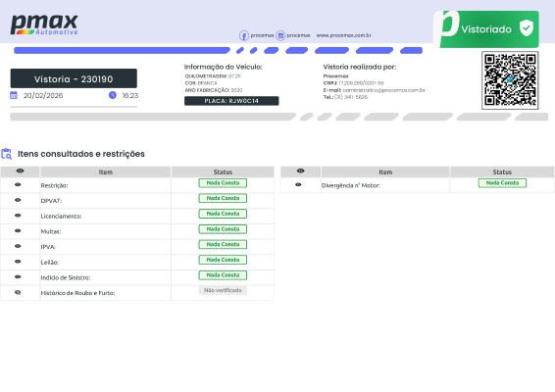
Task: Click the PLACA: RJW0C14 badge
Action: tap(231, 101)
